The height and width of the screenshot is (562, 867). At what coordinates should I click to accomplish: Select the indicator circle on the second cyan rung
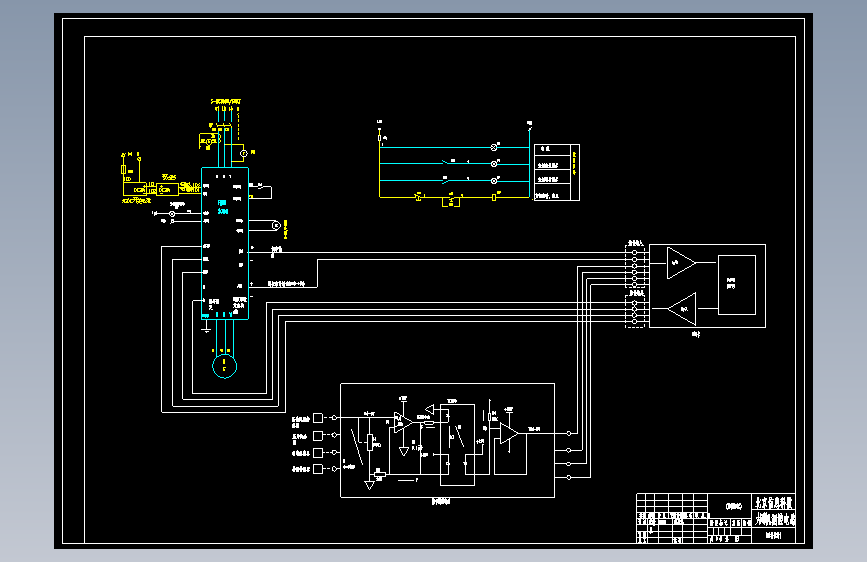coord(494,164)
